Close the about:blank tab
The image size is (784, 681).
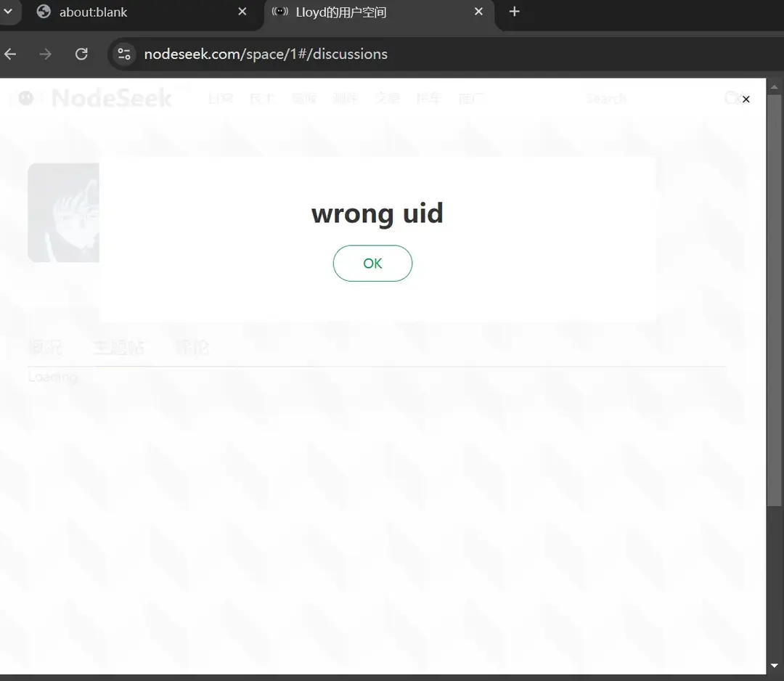point(242,12)
